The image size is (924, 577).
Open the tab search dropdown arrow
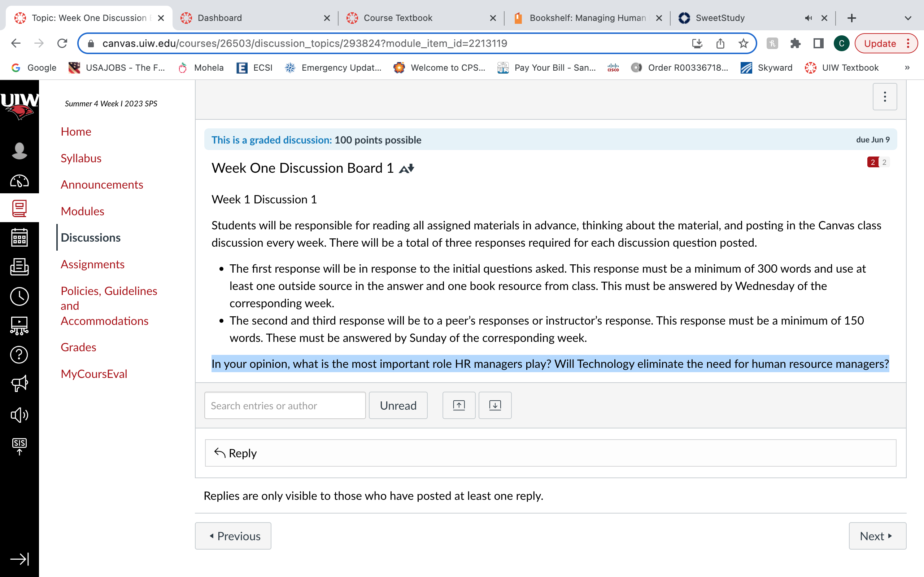coord(908,18)
